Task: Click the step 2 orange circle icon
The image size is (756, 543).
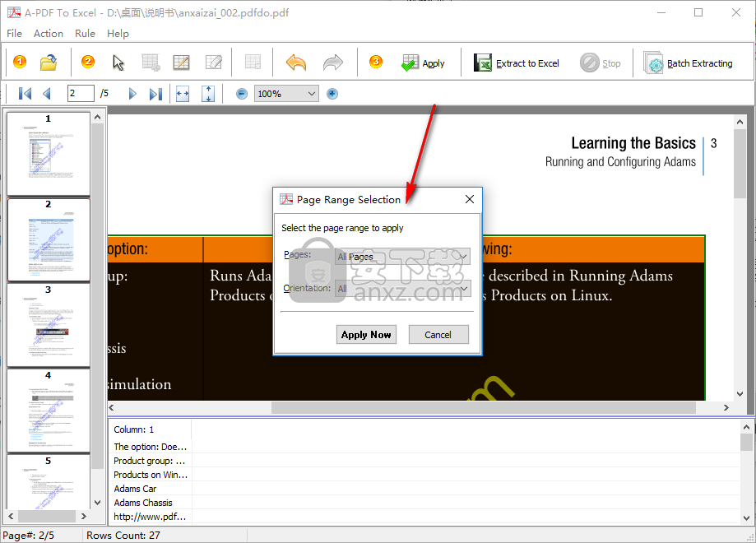Action: (x=88, y=63)
